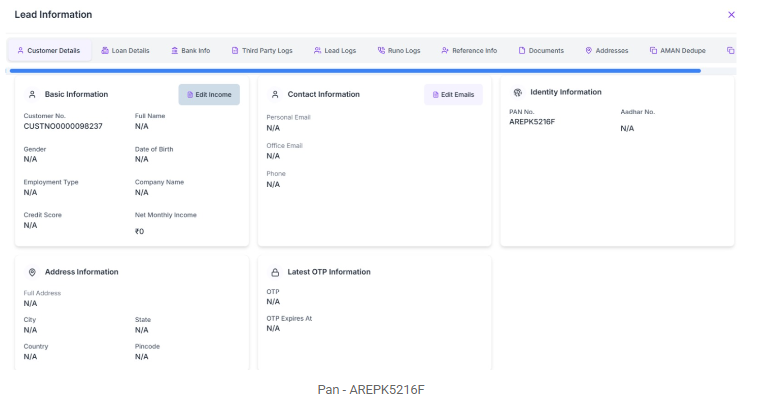The height and width of the screenshot is (415, 761).
Task: Click the person icon beside Basic Information
Action: [x=32, y=95]
